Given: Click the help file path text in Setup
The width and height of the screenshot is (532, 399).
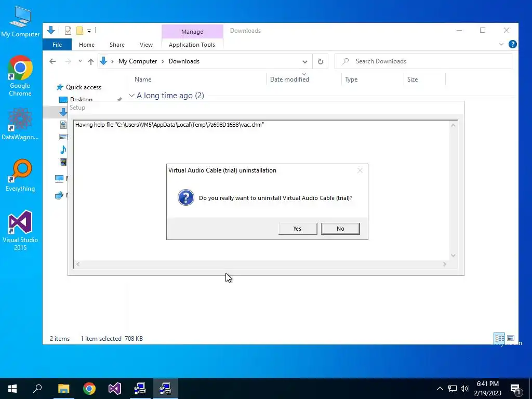Looking at the screenshot, I should pos(169,125).
